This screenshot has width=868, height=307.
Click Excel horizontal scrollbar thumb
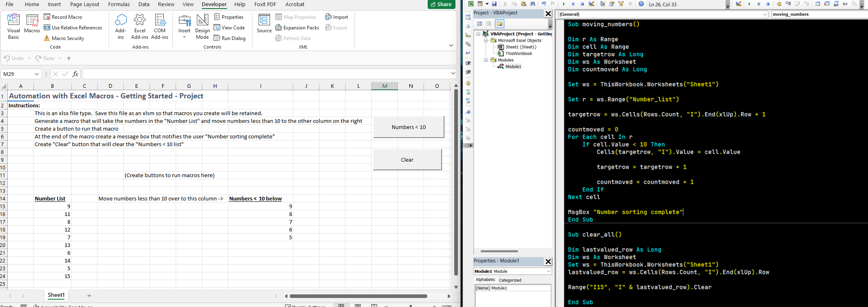(x=358, y=296)
